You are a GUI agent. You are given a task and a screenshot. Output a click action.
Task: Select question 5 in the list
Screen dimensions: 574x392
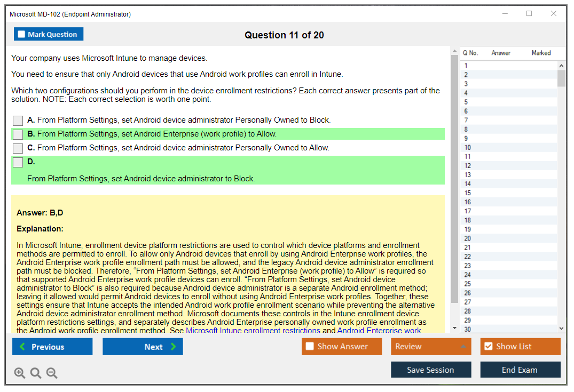509,102
